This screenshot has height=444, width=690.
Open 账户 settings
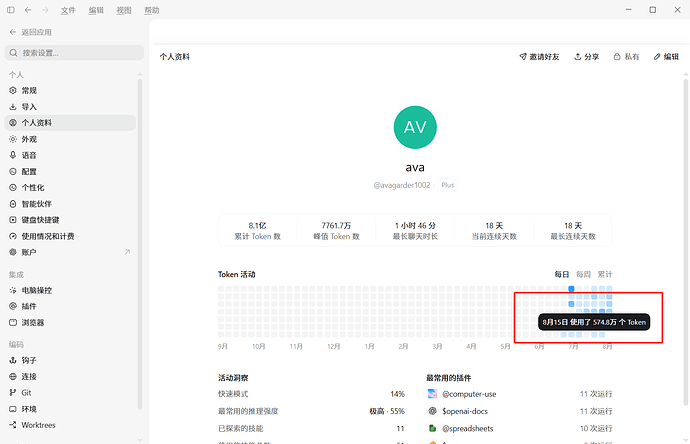click(70, 252)
